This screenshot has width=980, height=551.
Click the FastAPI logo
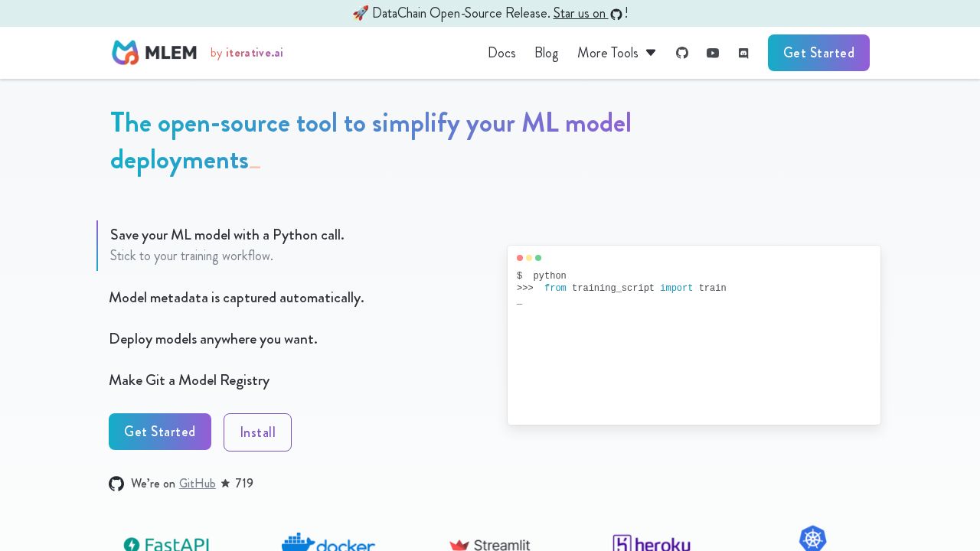click(166, 544)
